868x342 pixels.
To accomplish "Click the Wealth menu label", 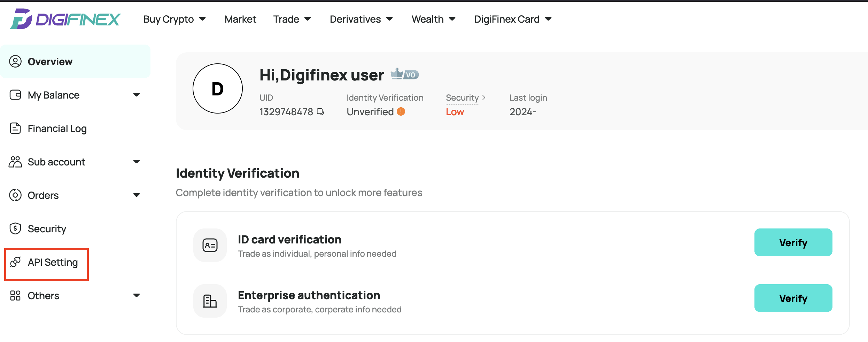I will tap(428, 19).
